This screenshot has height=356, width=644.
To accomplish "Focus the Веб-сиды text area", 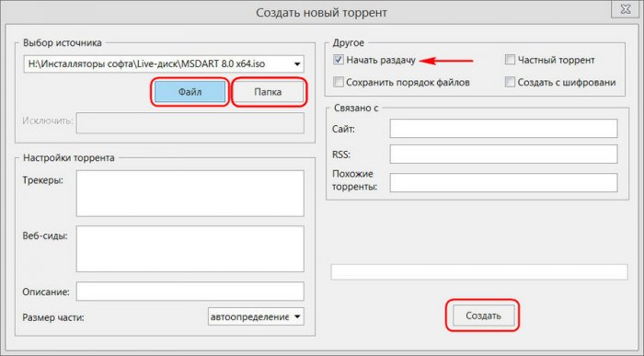I will 190,248.
